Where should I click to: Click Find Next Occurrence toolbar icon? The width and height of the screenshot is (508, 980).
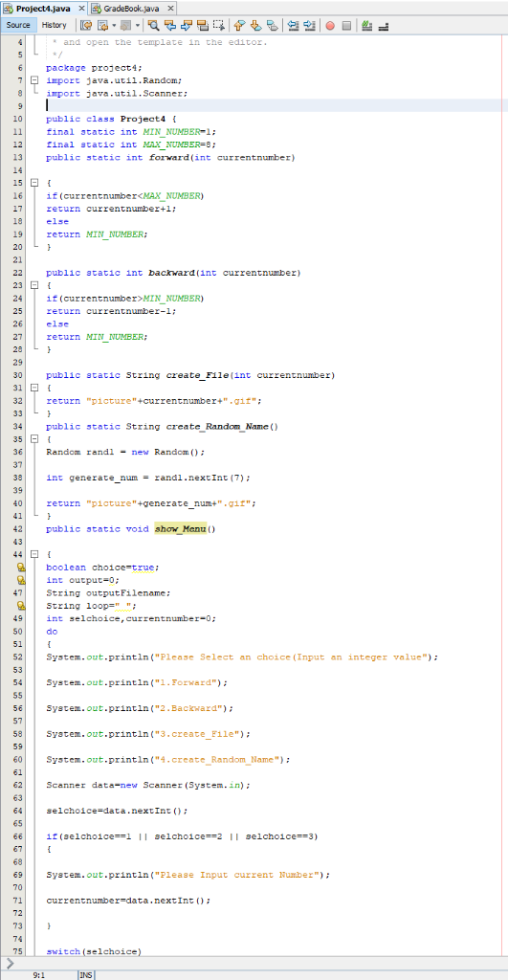click(186, 25)
